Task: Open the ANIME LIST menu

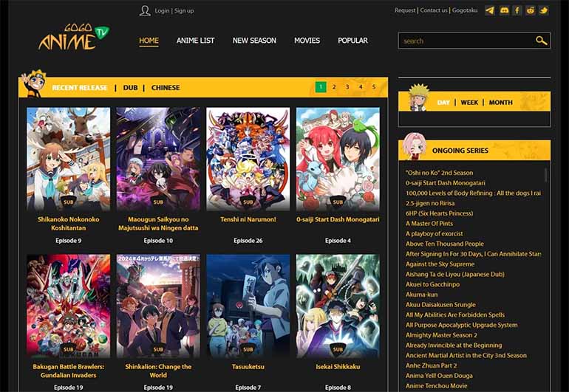Action: (x=195, y=41)
